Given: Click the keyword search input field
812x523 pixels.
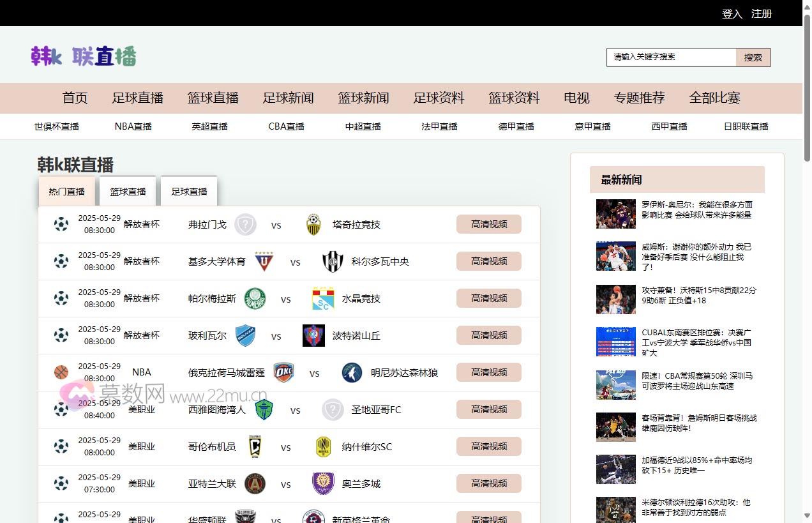Looking at the screenshot, I should point(670,57).
